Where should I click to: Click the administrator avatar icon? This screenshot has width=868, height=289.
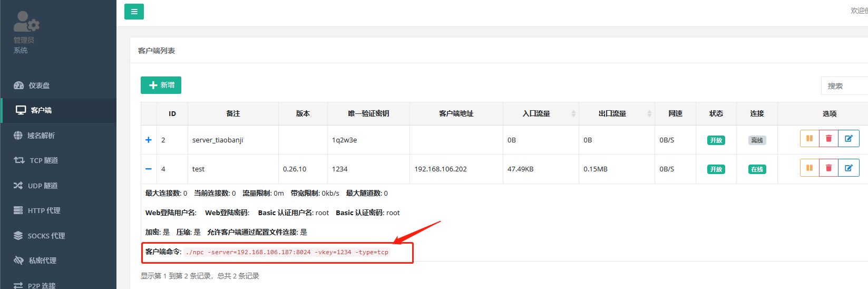pyautogui.click(x=26, y=21)
